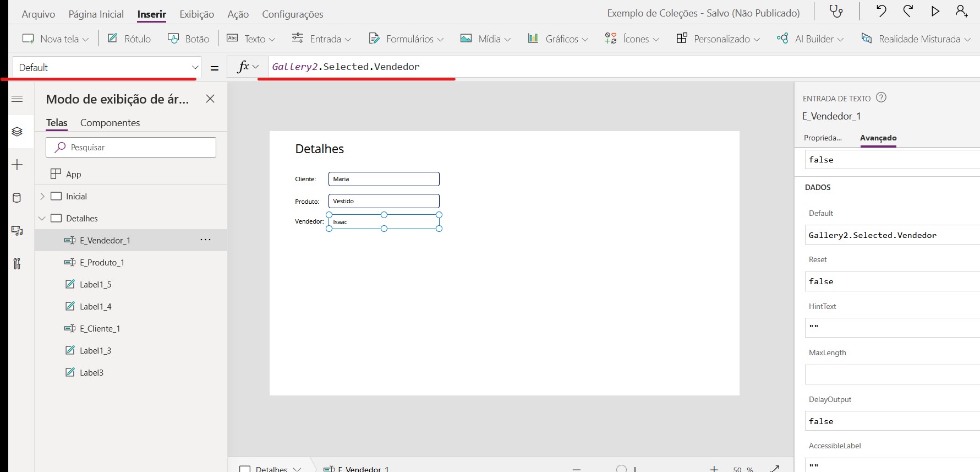Click the Pesquisar search field
980x472 pixels.
coord(131,148)
